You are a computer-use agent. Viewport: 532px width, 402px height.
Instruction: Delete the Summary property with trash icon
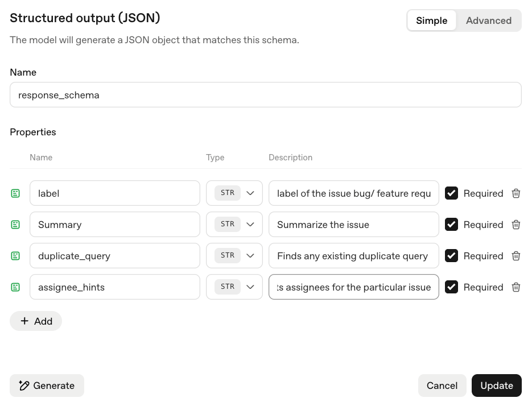point(515,225)
